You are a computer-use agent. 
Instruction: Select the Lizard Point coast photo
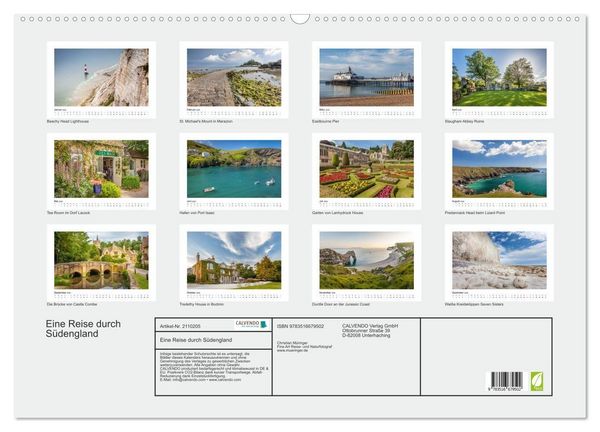(x=499, y=169)
